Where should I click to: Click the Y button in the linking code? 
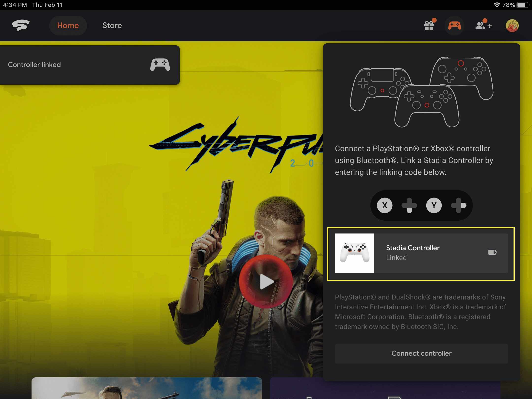click(x=434, y=205)
